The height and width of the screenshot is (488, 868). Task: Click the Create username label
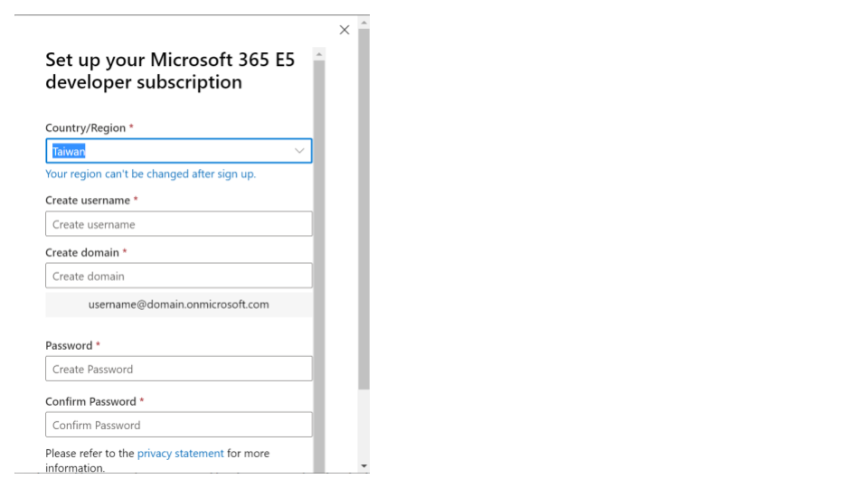(x=88, y=201)
